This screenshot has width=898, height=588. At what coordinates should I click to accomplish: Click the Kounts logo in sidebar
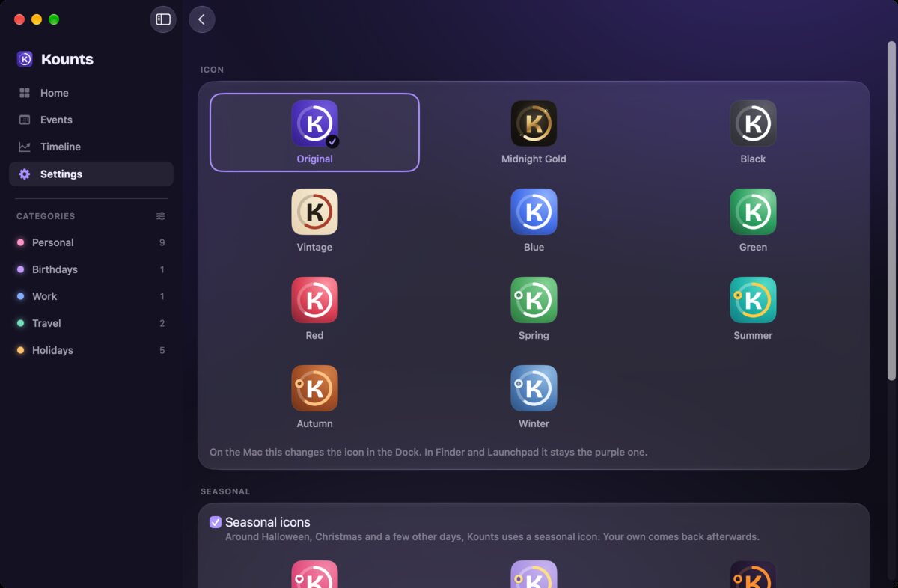tap(25, 59)
